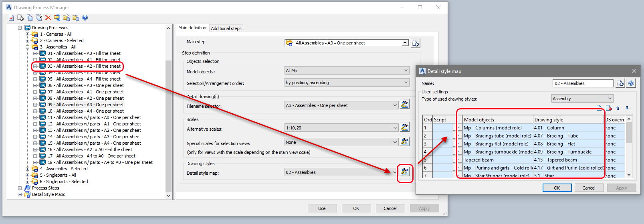644x224 pixels.
Task: Click the copy toolbar icon
Action: [30, 18]
